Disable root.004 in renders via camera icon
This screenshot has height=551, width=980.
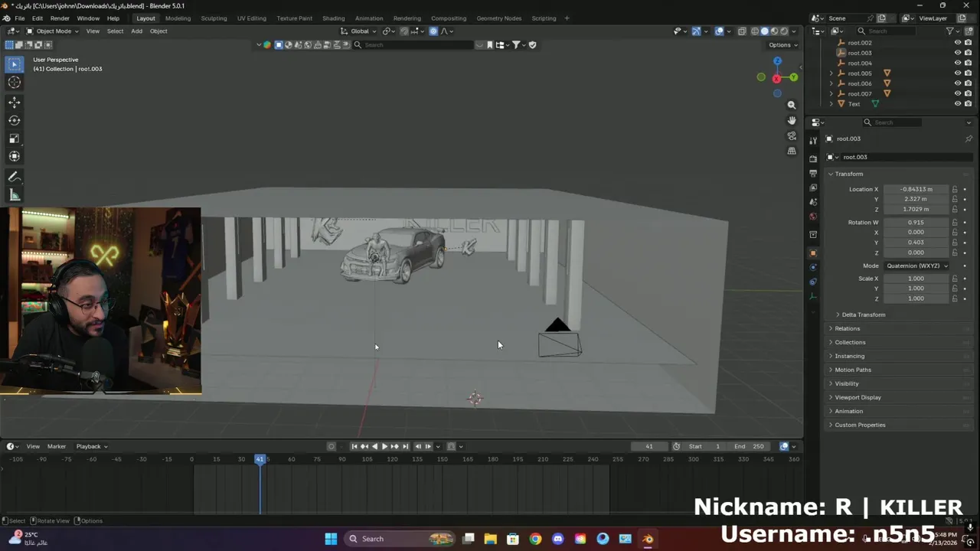coord(968,64)
